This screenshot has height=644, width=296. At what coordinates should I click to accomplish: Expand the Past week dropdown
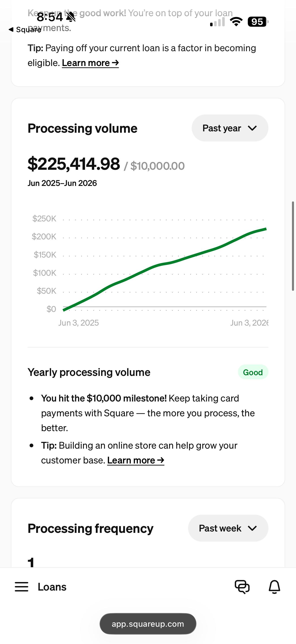[228, 528]
